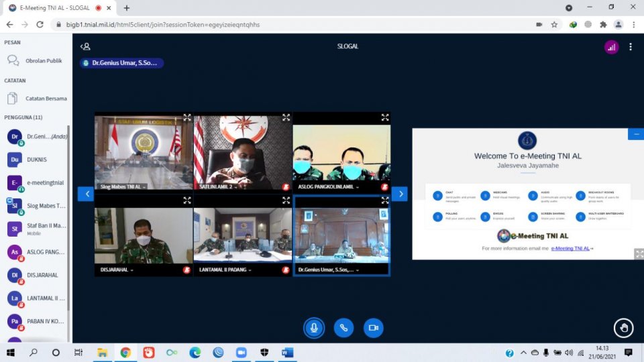
Task: Select user PABAN IV KO... in list
Action: [36, 321]
